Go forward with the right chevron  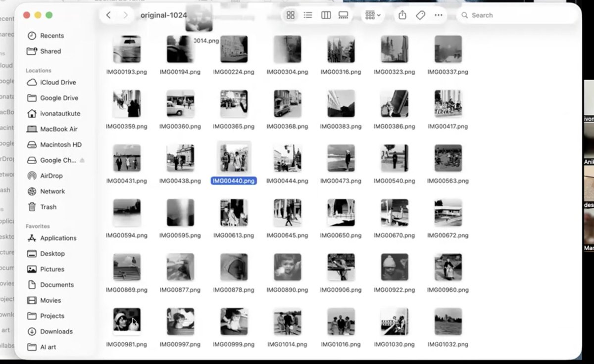click(x=126, y=15)
